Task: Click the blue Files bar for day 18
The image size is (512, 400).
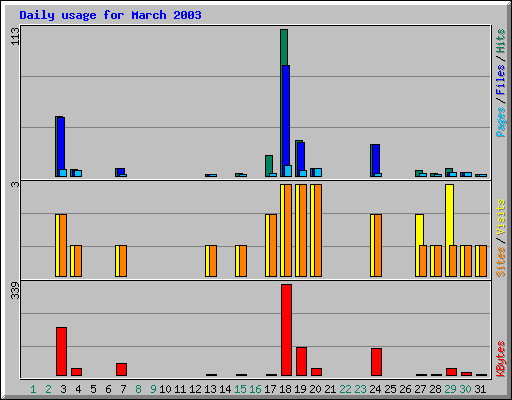Action: point(286,115)
